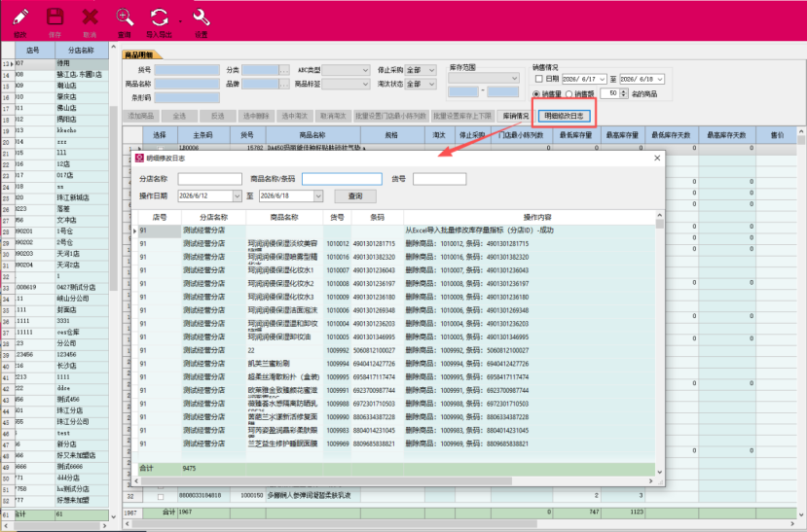Open the 停止采购 dropdown showing 全部
Viewport: 807px width, 532px height.
coord(432,70)
